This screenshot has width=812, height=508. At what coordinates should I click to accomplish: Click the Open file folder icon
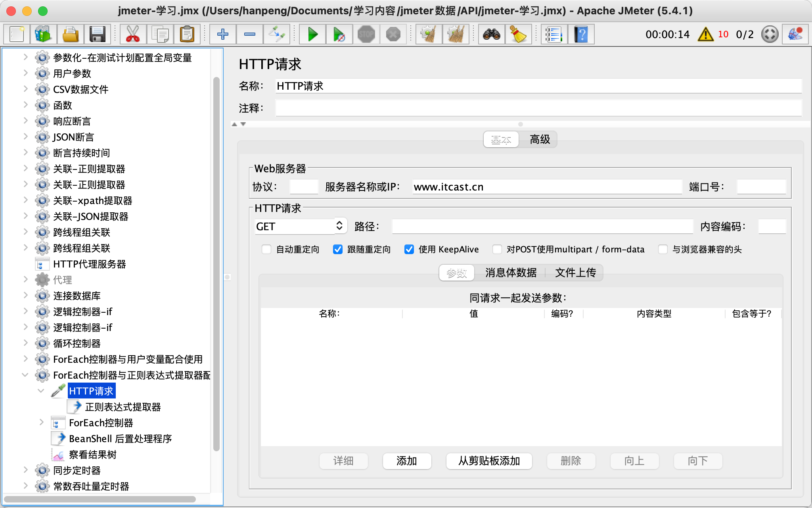click(x=71, y=35)
